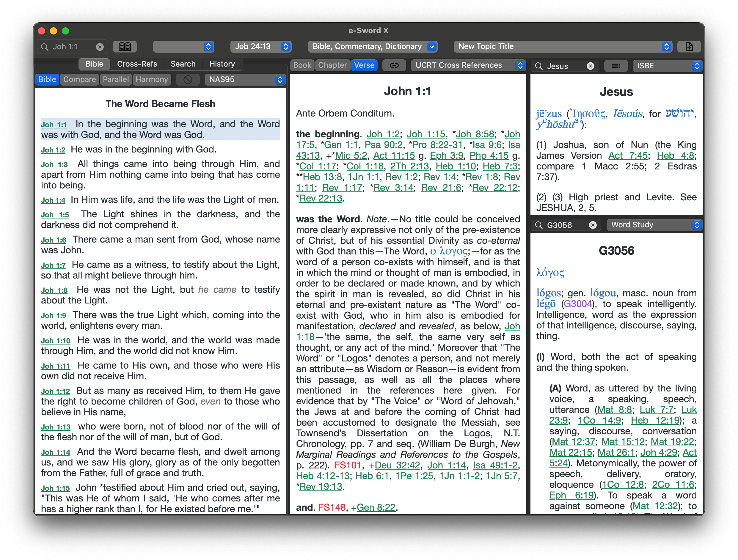Viewport: 738px width, 560px height.
Task: Open the G3004 Strong's number link
Action: (578, 304)
